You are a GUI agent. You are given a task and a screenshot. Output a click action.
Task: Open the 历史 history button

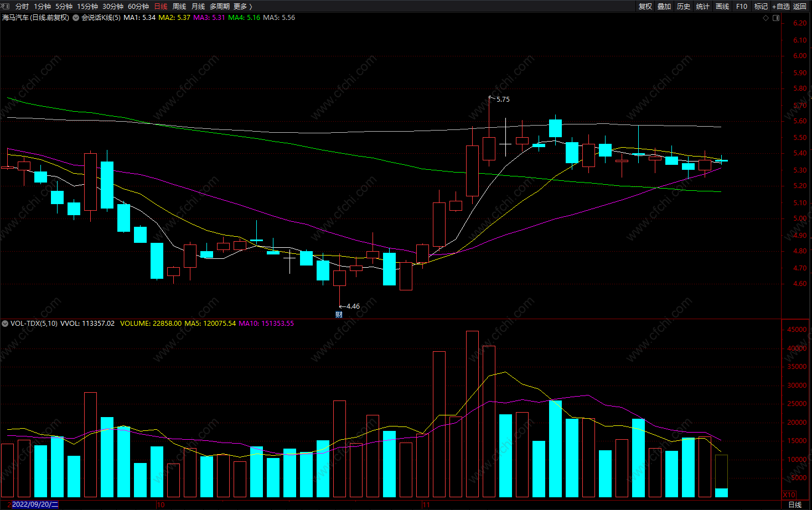684,7
